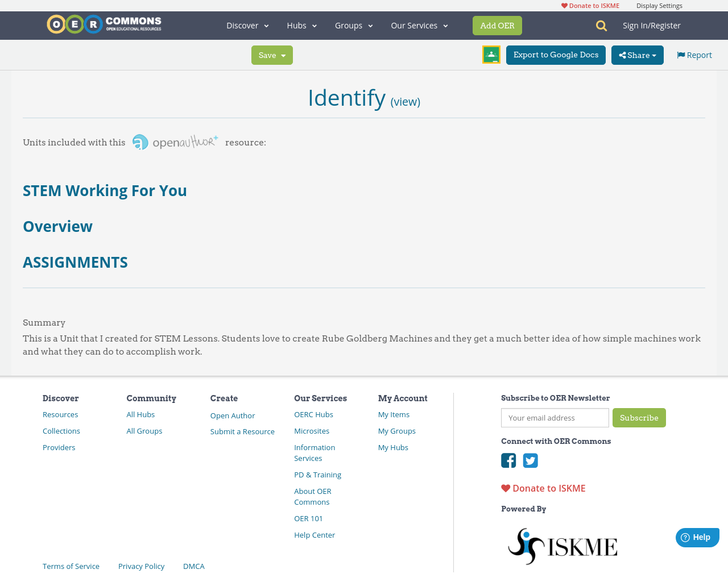This screenshot has height=582, width=728.
Task: Expand the Save dropdown
Action: (x=272, y=54)
